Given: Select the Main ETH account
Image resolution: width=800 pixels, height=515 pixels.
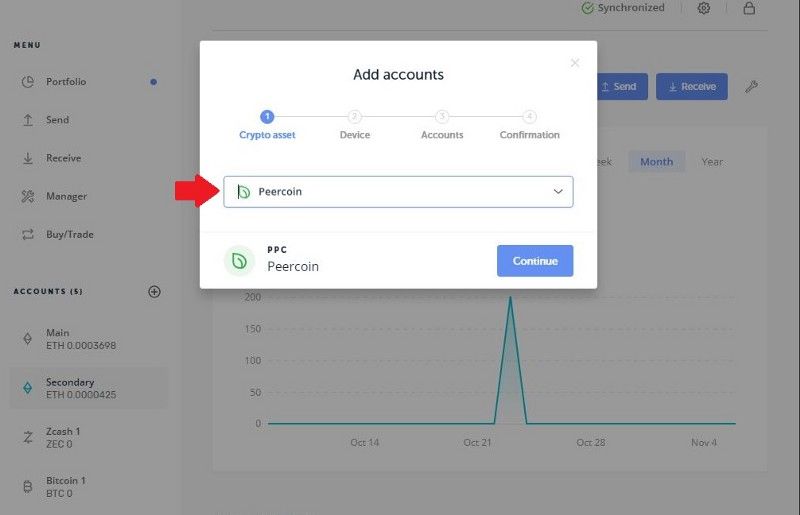Looking at the screenshot, I should 88,339.
